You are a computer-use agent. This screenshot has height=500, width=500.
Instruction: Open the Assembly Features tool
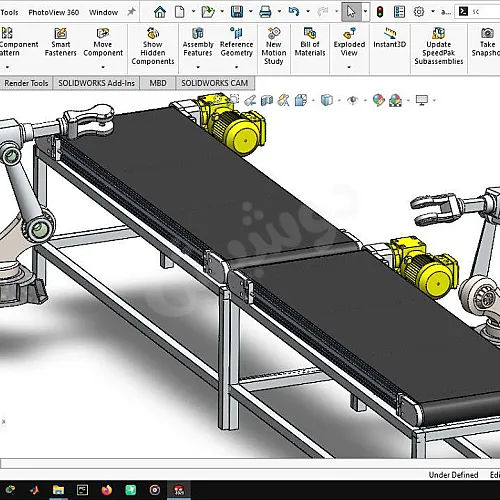click(x=198, y=42)
